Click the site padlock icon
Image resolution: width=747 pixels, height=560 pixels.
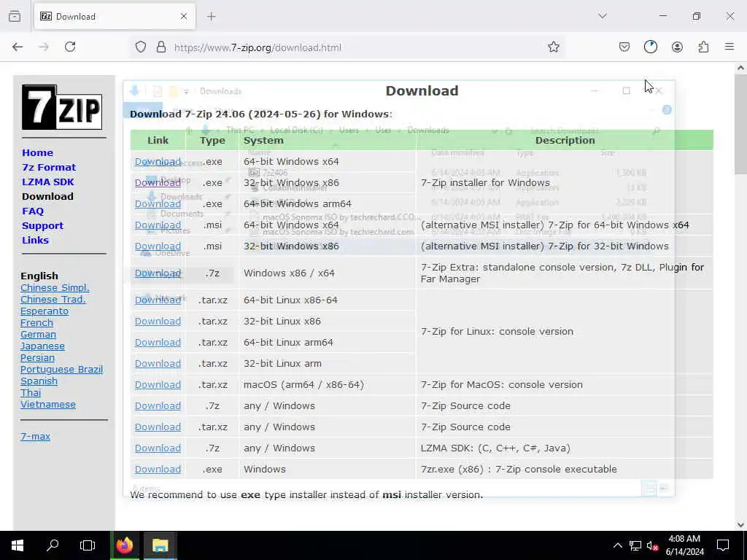[x=161, y=47]
